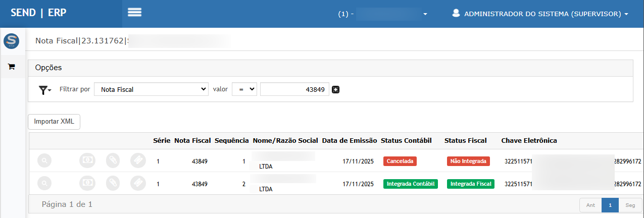
Task: Click the plus icon to add filter
Action: pos(335,90)
